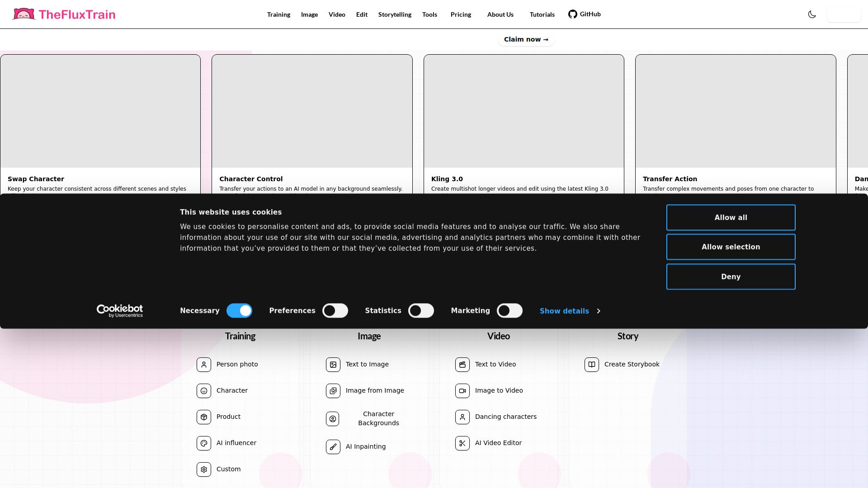Screen dimensions: 868x488
Task: Click the AI influencer palette icon
Action: (x=204, y=443)
